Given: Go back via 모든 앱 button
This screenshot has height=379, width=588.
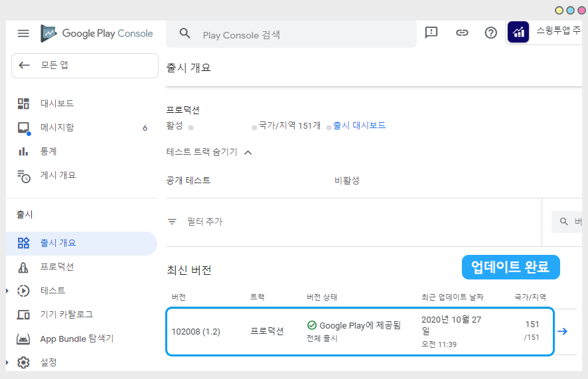Looking at the screenshot, I should pyautogui.click(x=85, y=65).
